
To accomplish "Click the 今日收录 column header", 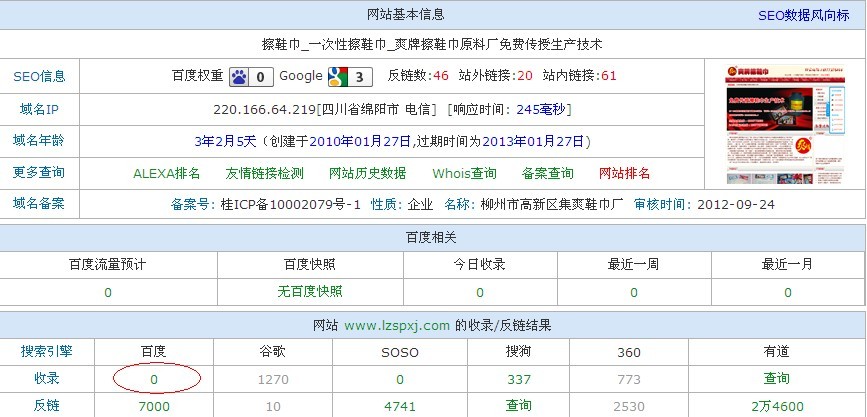I will pyautogui.click(x=480, y=264).
